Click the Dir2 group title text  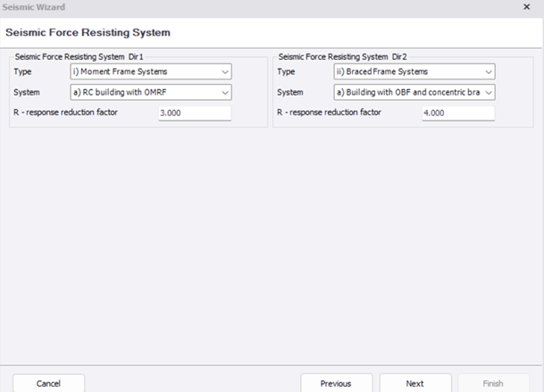coord(342,56)
